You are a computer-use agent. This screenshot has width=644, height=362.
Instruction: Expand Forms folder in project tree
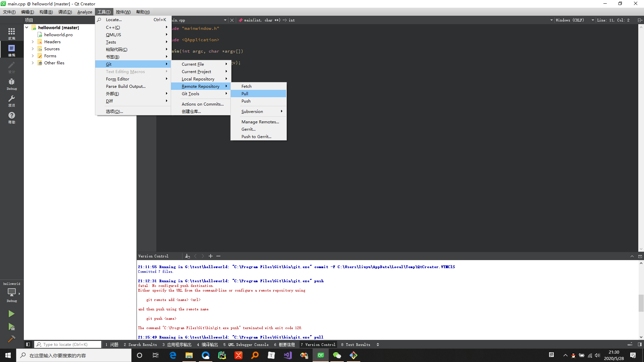[33, 56]
